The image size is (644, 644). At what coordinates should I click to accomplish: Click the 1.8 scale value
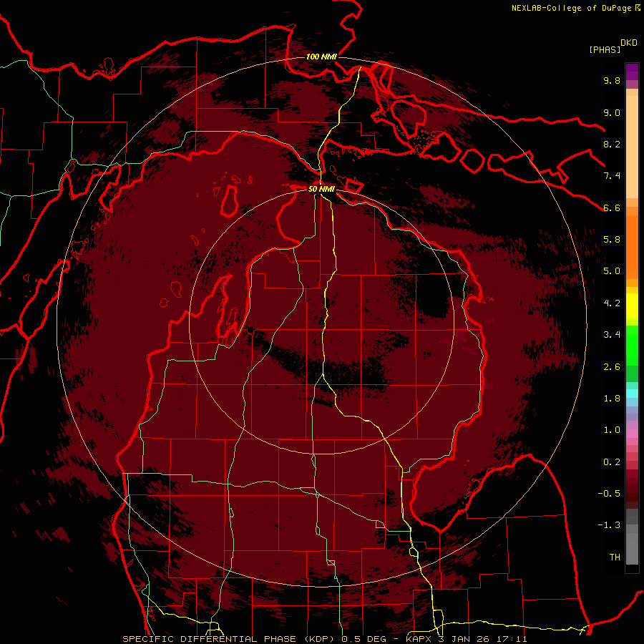(612, 399)
